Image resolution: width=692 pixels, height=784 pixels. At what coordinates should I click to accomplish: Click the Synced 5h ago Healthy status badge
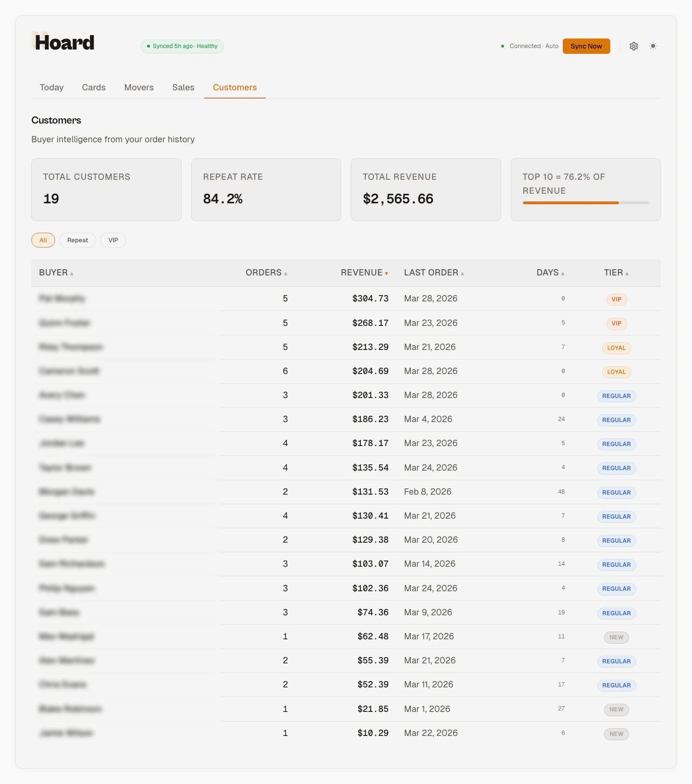pos(182,46)
